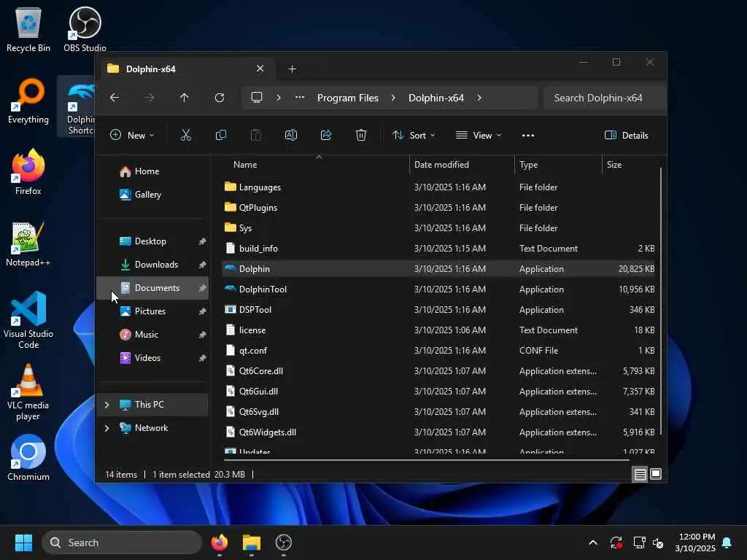Click the Search Dolphin-x64 field
Screen dimensions: 747x560
(604, 98)
